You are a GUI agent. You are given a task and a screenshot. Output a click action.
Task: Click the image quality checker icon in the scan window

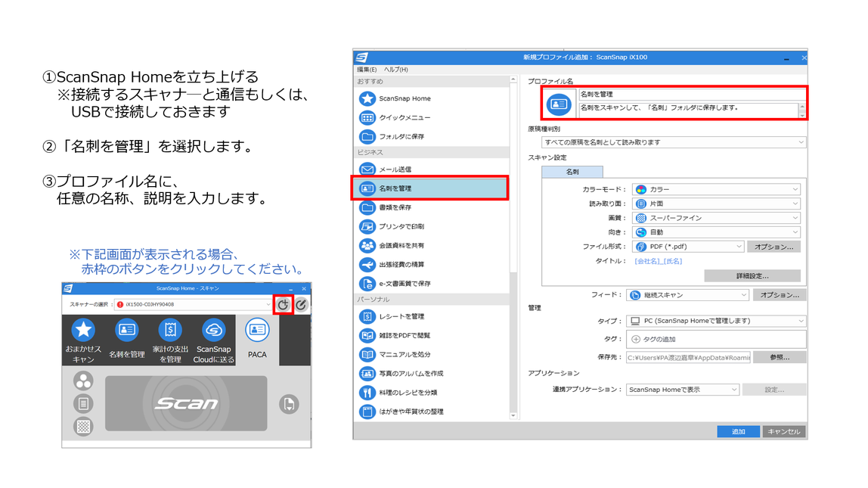[83, 427]
